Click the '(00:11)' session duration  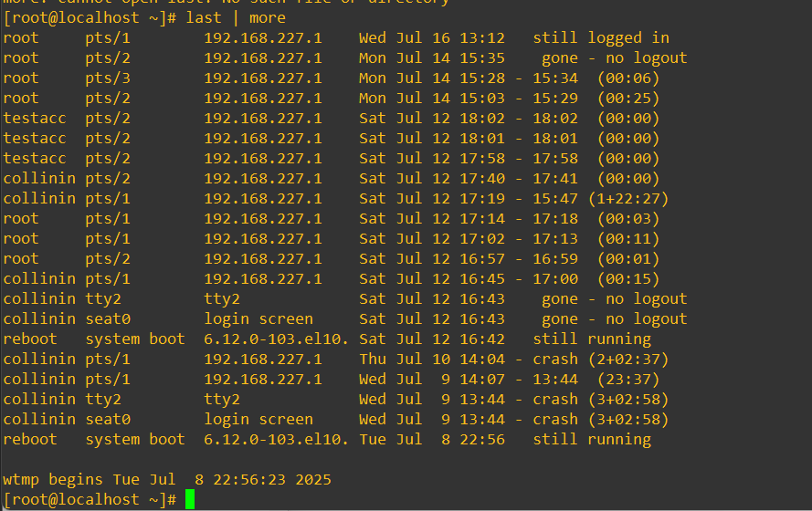pos(628,238)
